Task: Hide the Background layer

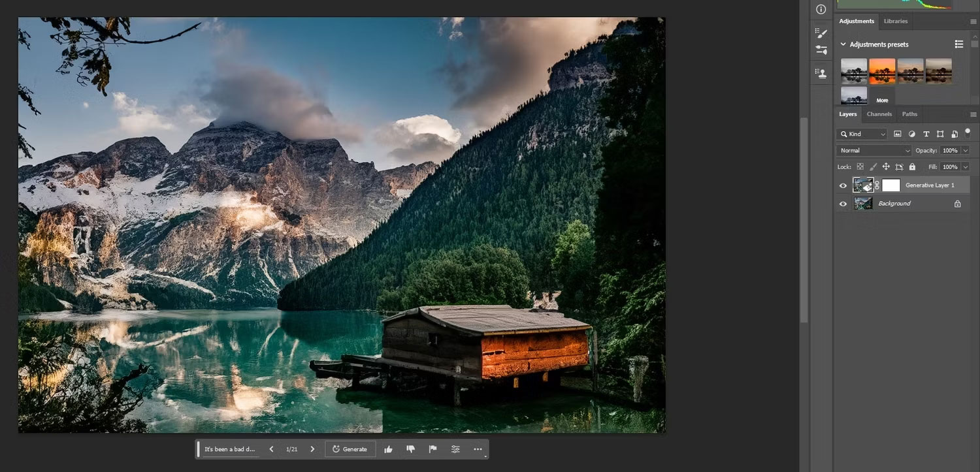Action: (843, 204)
